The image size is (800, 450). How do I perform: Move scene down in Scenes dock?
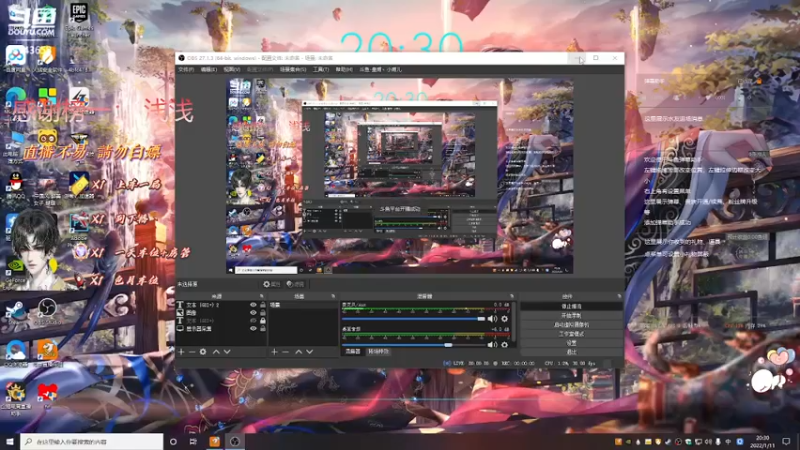(309, 352)
